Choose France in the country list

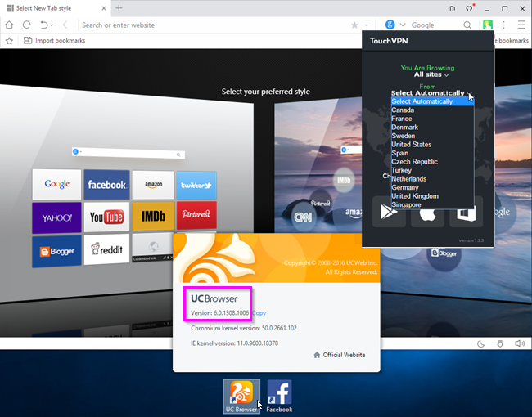pyautogui.click(x=432, y=119)
